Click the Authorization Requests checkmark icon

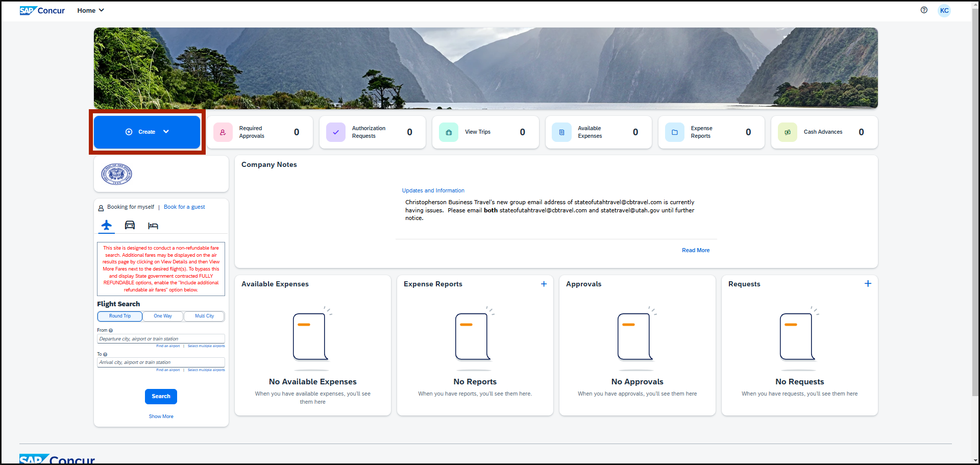pyautogui.click(x=336, y=132)
